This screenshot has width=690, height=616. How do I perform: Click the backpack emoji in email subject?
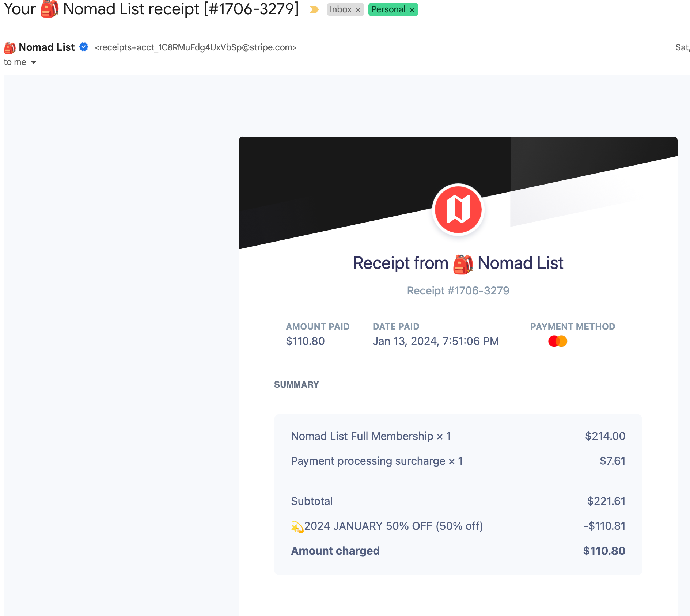pos(49,9)
